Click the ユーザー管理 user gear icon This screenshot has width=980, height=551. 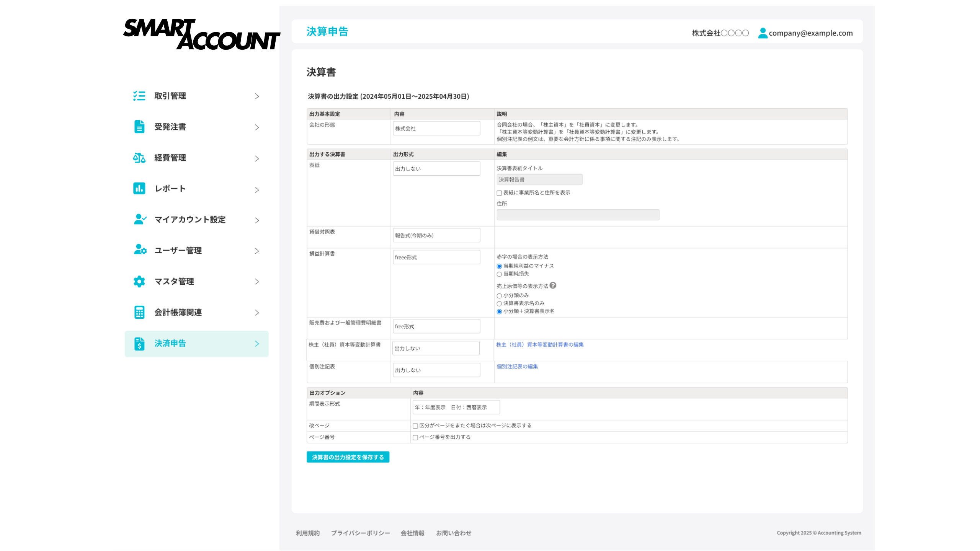click(x=140, y=250)
